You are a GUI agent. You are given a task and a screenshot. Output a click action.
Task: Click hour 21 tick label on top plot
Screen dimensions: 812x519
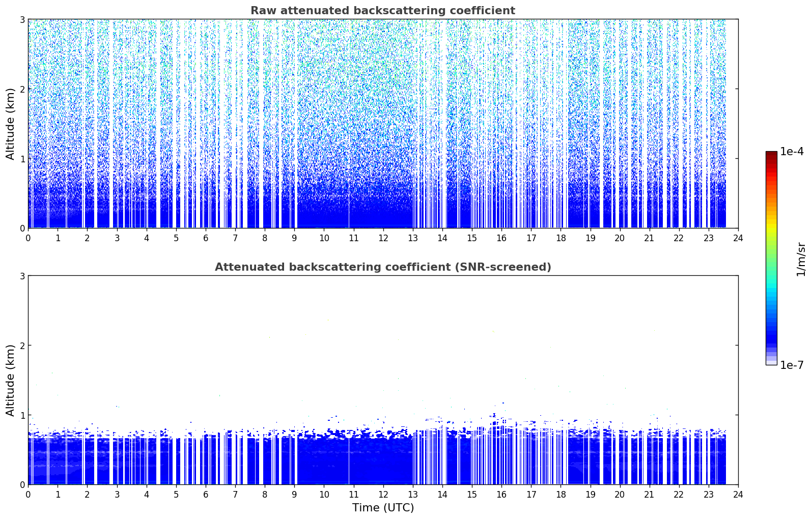[649, 238]
